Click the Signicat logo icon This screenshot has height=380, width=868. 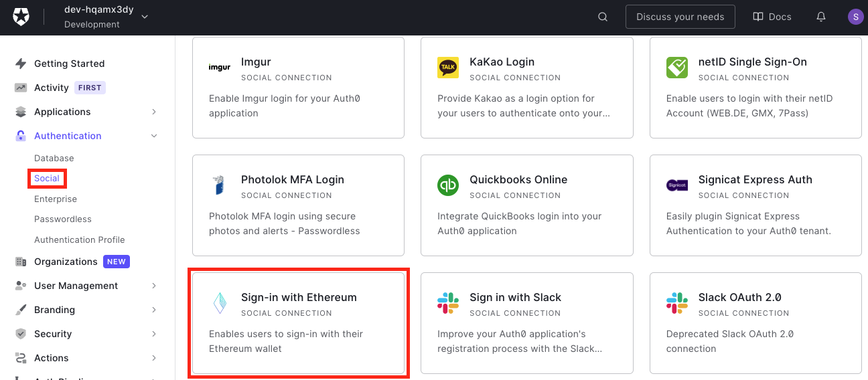coord(677,185)
